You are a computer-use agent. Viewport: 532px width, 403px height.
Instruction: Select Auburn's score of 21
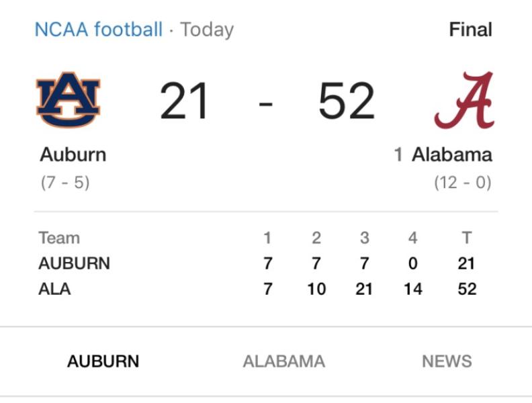[184, 101]
